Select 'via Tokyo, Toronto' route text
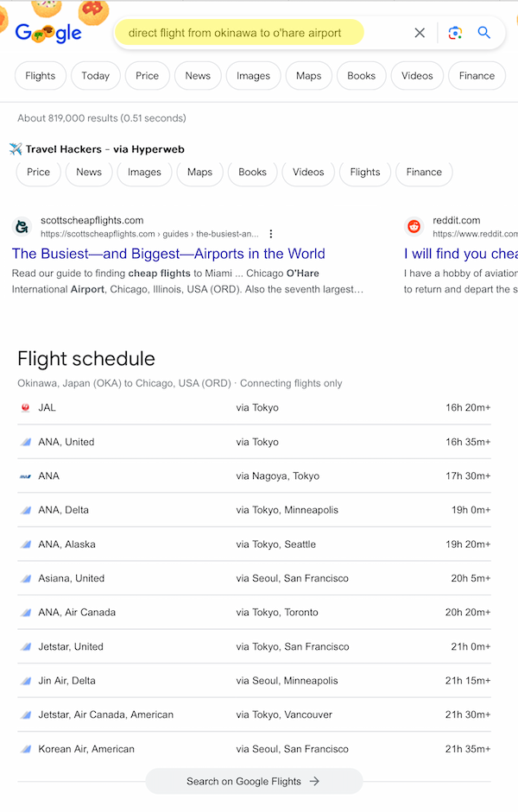Screen dimensions: 518x812 pyautogui.click(x=277, y=612)
